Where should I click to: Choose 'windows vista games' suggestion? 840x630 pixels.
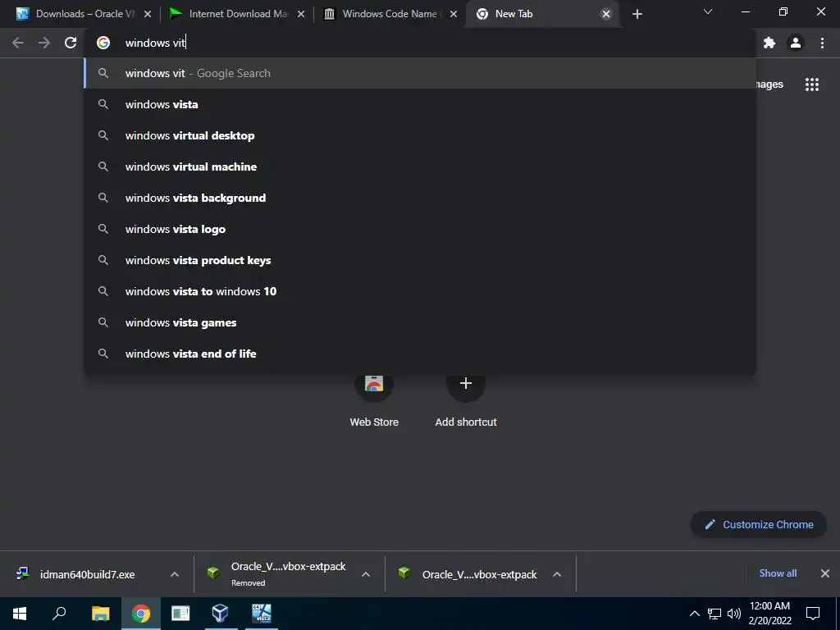[419, 322]
